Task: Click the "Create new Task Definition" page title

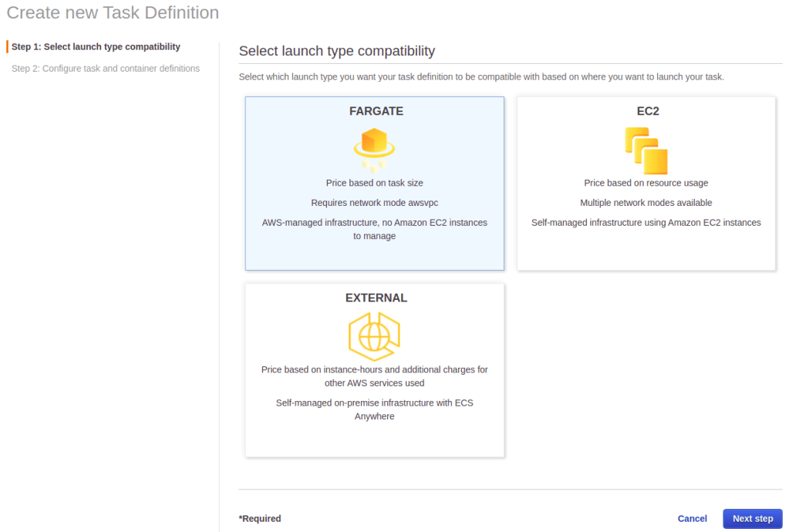Action: [x=113, y=13]
